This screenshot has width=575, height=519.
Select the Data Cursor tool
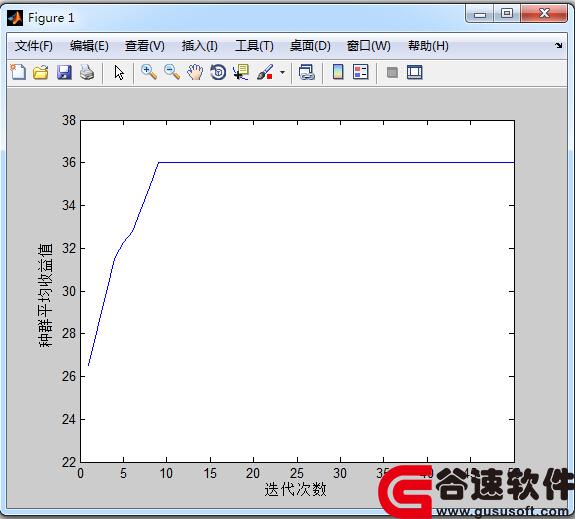(241, 72)
